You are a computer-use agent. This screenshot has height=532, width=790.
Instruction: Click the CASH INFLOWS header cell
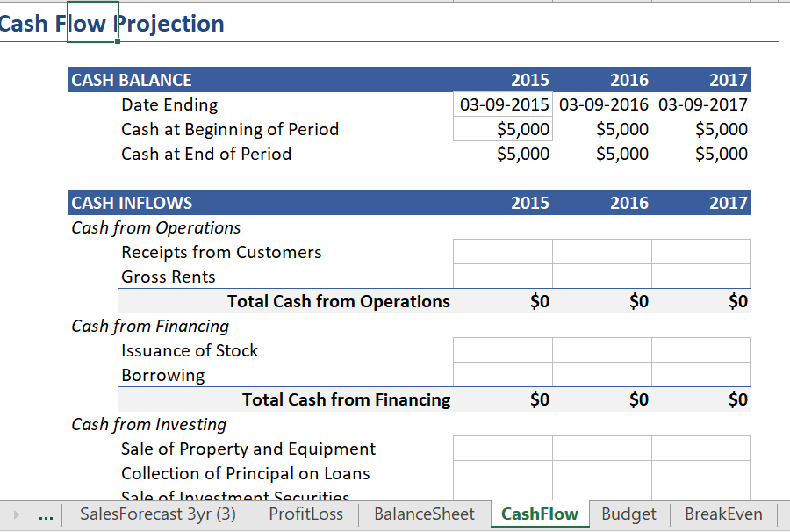click(261, 203)
